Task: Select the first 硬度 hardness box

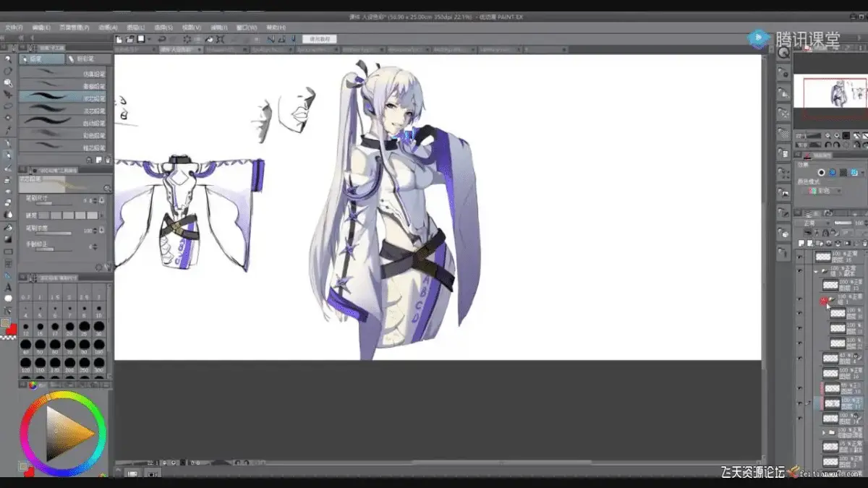Action: click(x=43, y=215)
